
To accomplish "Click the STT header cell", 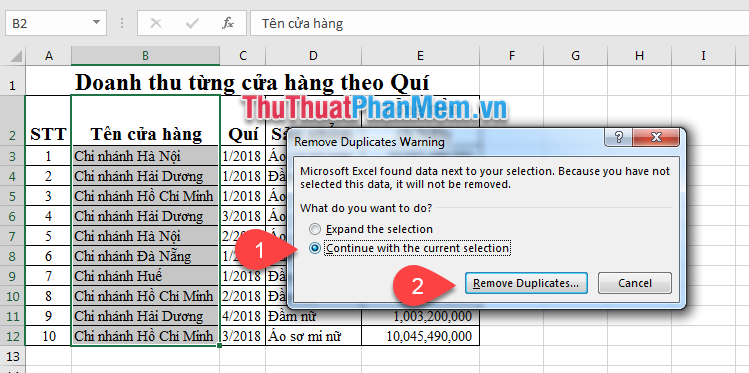I will pos(48,121).
